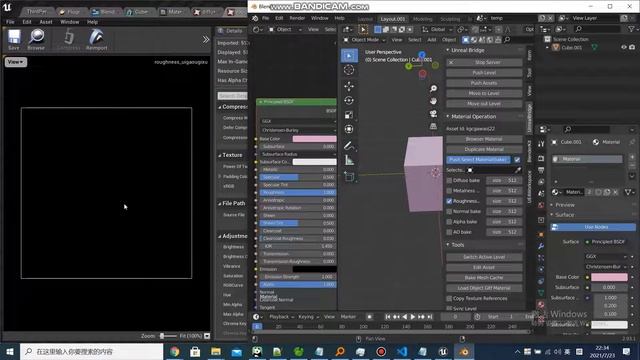Enable Copy Texture References checkbox

[449, 298]
